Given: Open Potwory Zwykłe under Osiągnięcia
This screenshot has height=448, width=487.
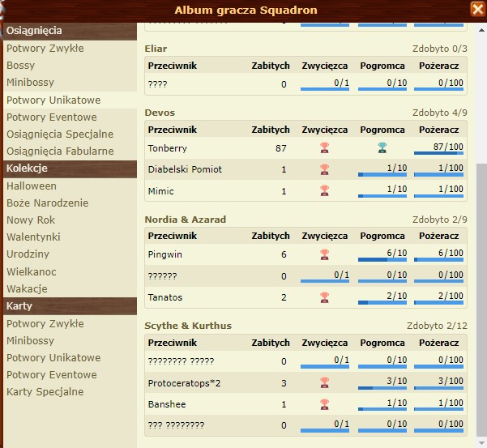Looking at the screenshot, I should coord(45,49).
